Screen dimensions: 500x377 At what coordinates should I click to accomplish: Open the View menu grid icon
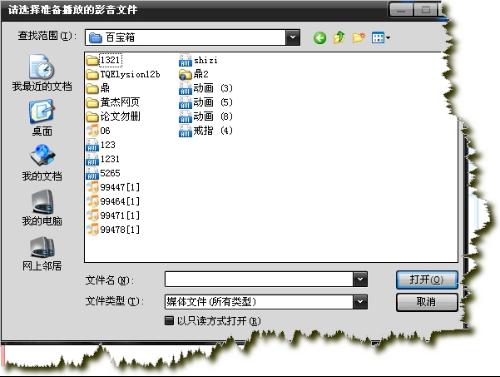pos(381,38)
